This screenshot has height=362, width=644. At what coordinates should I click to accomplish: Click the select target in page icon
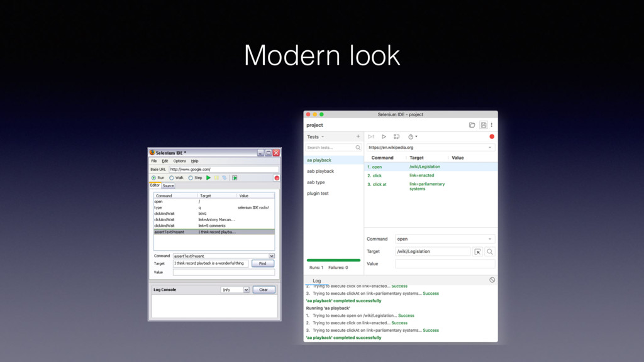(477, 251)
